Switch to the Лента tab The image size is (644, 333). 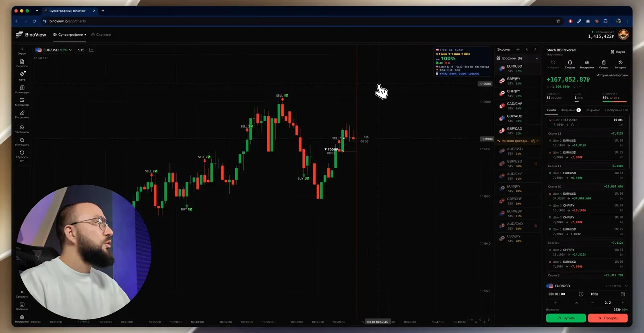pos(551,110)
